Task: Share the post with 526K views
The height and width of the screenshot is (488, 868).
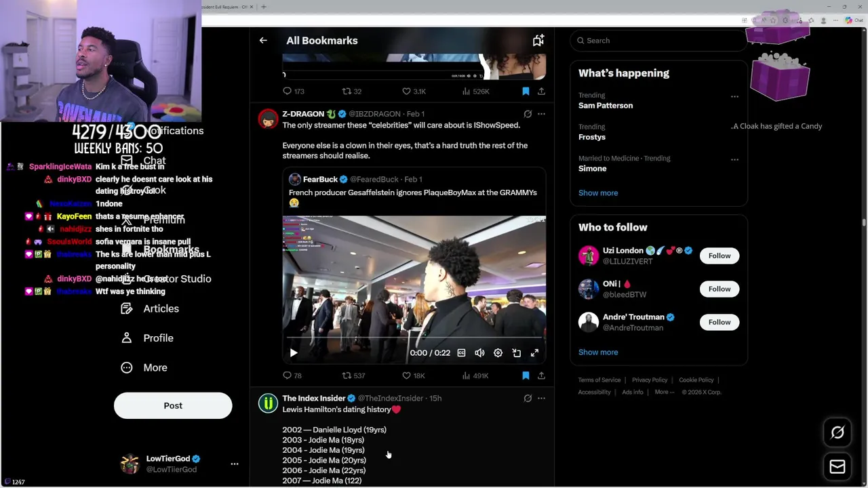Action: tap(541, 91)
